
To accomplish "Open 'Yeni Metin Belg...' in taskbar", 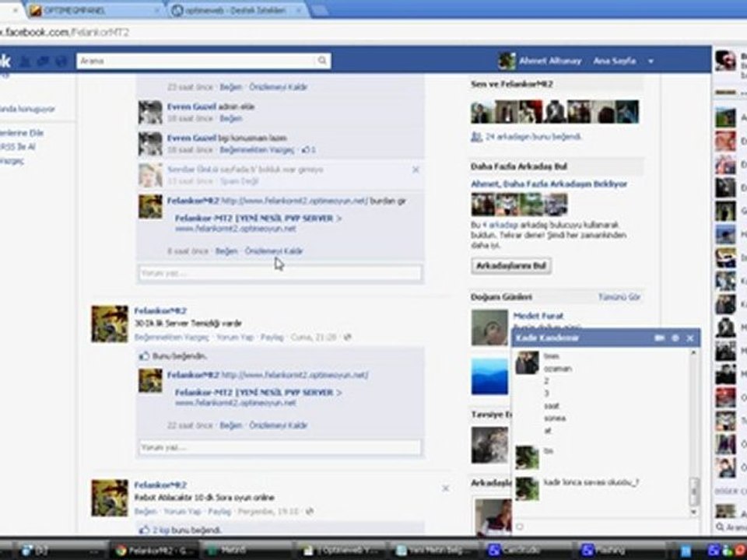I will (433, 551).
